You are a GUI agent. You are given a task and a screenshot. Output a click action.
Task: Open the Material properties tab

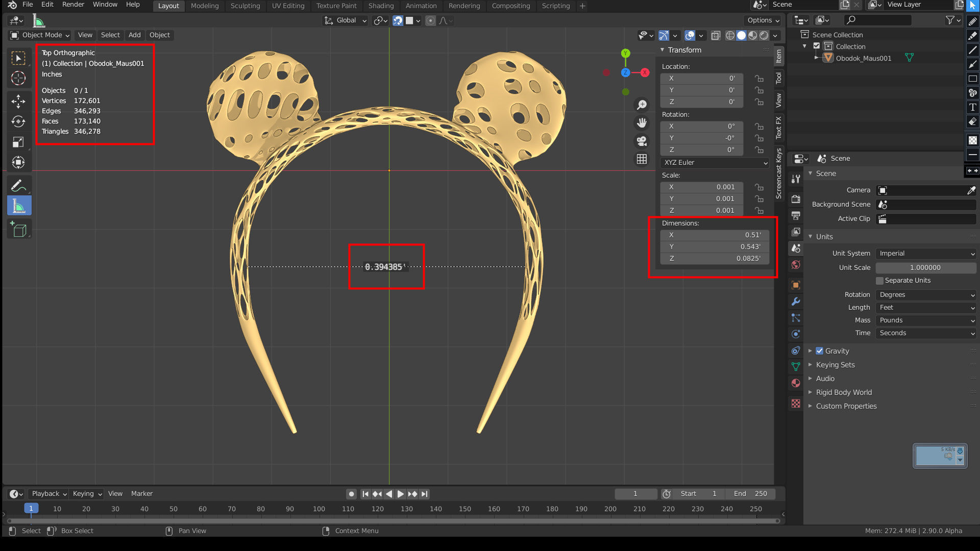796,383
